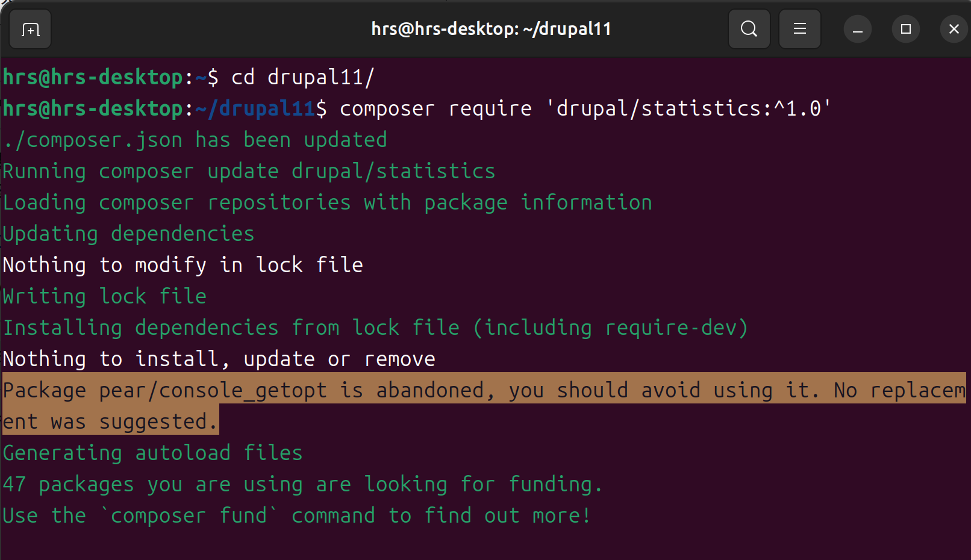Click 'Generating autoload files' line
971x560 pixels.
[x=152, y=453]
